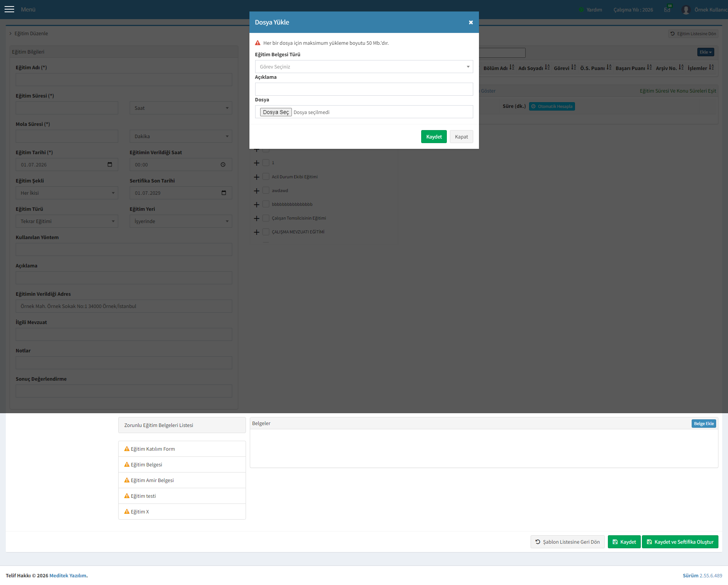Screen dimensions: 728x585
Task: Check the bbbbbbbbbbbbbbbb checkbox
Action: click(x=266, y=204)
